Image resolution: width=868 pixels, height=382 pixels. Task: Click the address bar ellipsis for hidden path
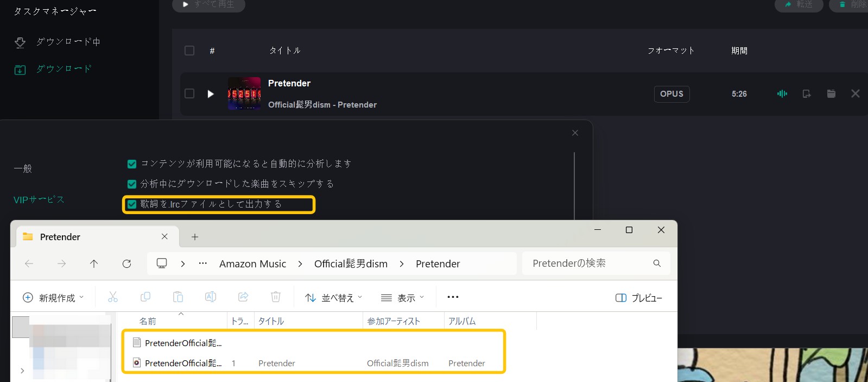coord(203,264)
